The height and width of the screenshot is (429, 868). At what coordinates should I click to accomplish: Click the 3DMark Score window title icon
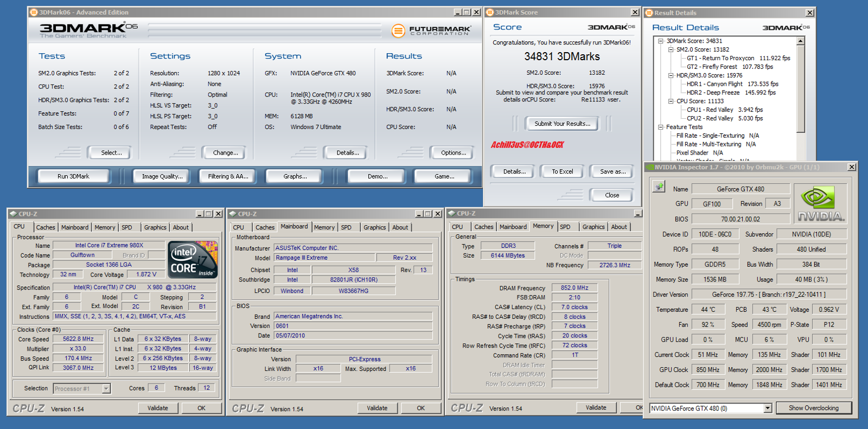pyautogui.click(x=490, y=12)
